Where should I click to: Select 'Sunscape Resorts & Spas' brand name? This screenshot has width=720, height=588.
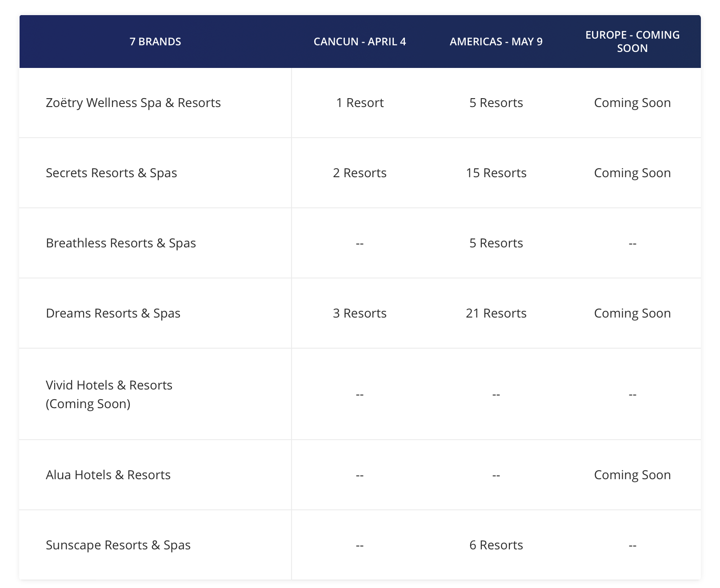(x=118, y=545)
